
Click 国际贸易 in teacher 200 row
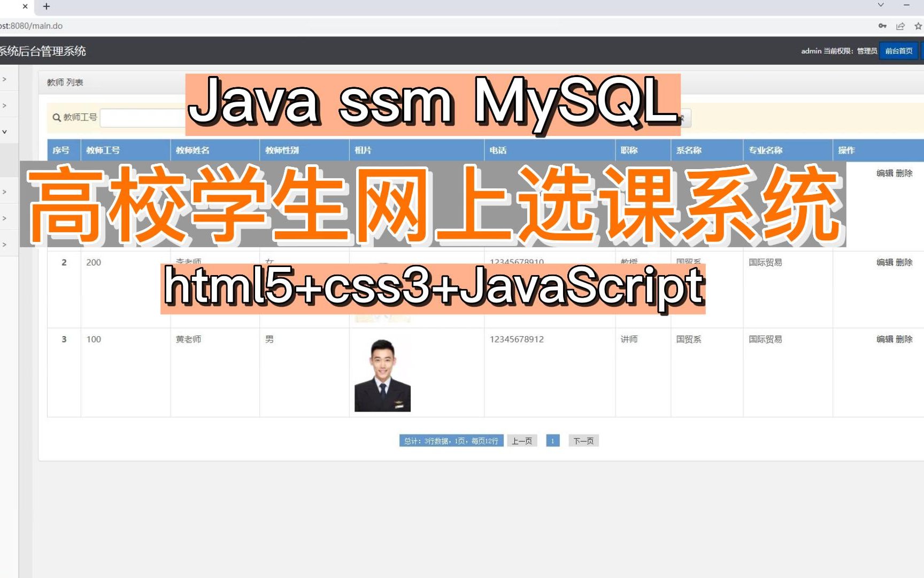pos(765,262)
